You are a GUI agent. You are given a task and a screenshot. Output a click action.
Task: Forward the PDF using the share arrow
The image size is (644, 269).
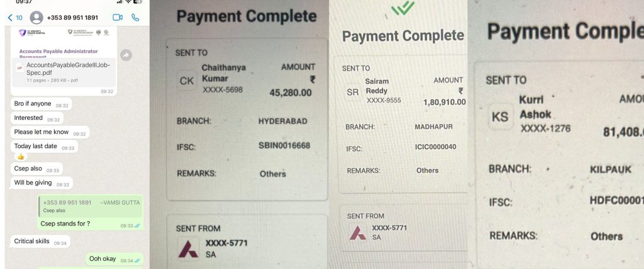click(x=126, y=55)
